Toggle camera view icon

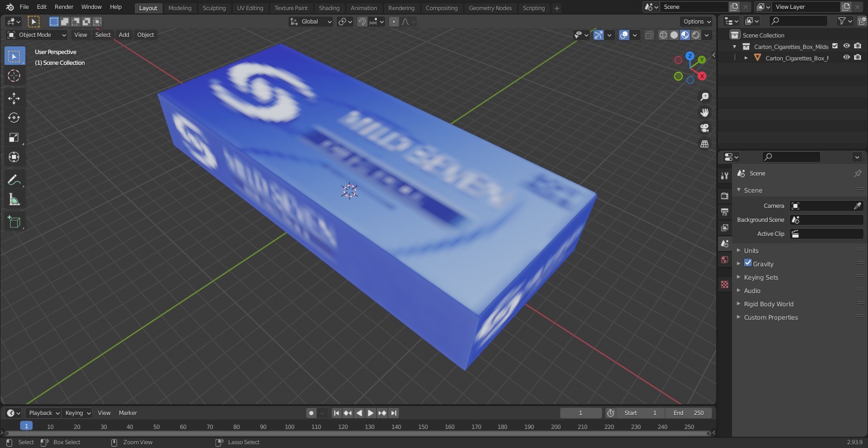[704, 128]
